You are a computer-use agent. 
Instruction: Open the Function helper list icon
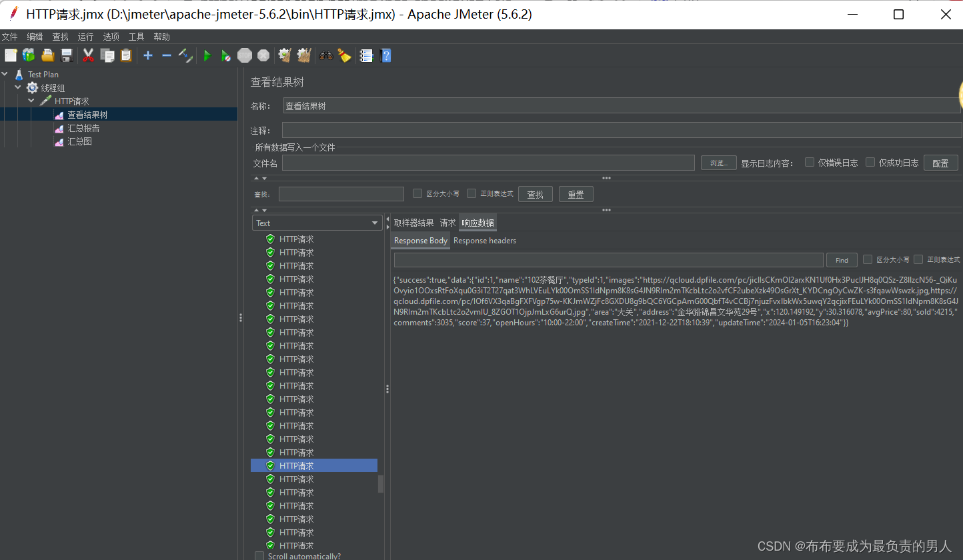point(366,55)
